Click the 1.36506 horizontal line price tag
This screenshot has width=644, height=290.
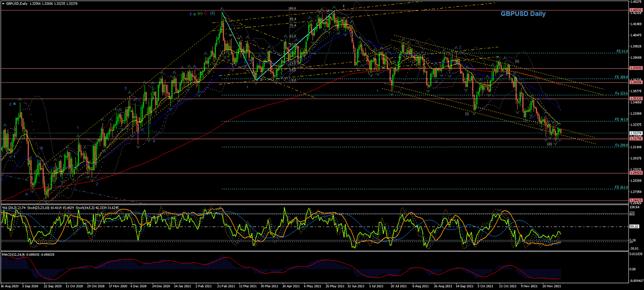click(635, 83)
